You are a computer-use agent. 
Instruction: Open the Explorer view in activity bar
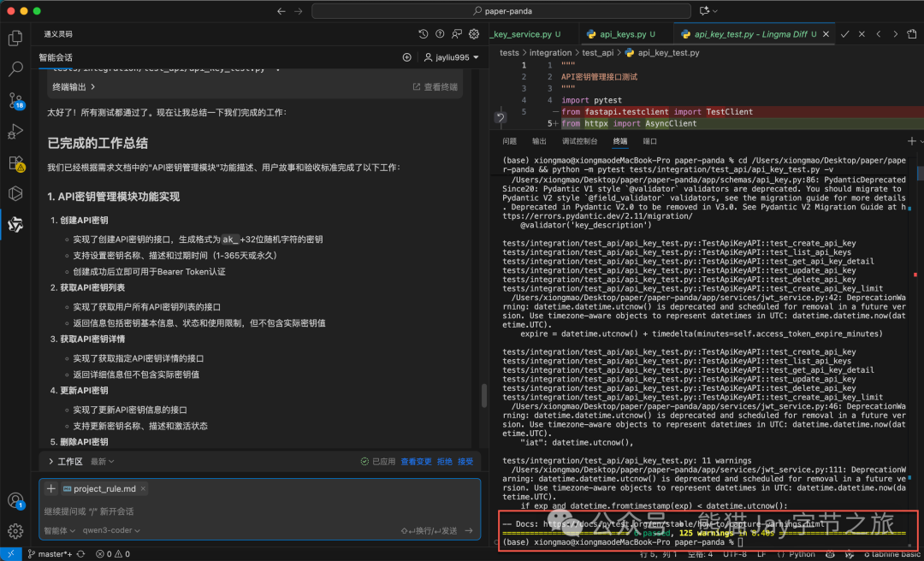(15, 38)
